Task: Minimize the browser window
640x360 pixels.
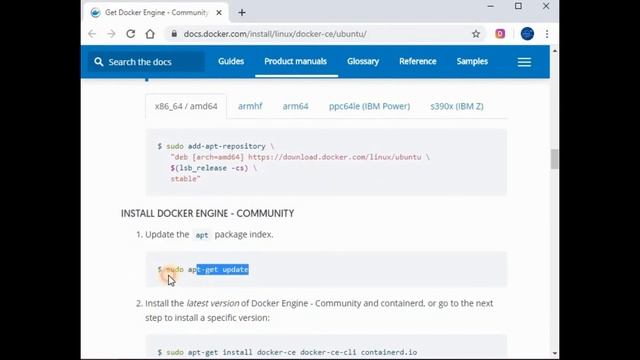Action: point(491,6)
